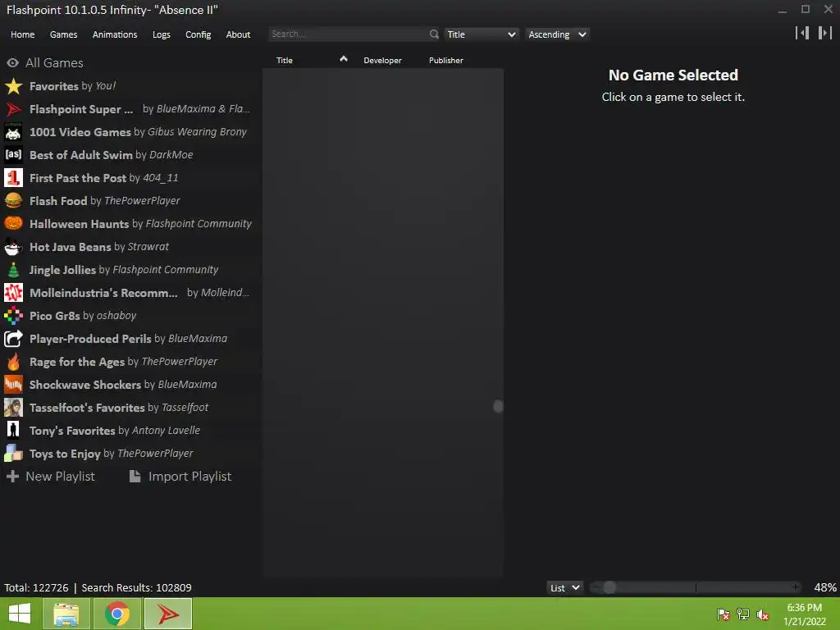
Task: Open the List layout dropdown
Action: pyautogui.click(x=564, y=587)
